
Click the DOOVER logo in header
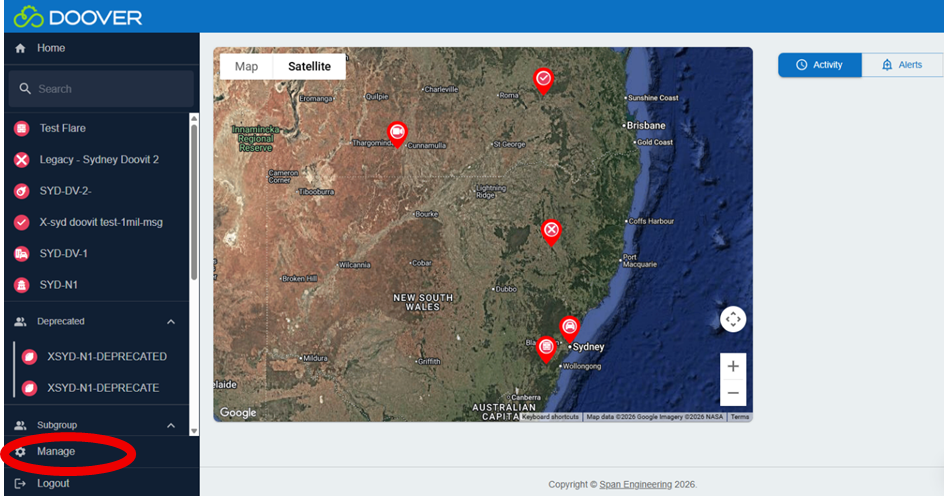coord(78,17)
